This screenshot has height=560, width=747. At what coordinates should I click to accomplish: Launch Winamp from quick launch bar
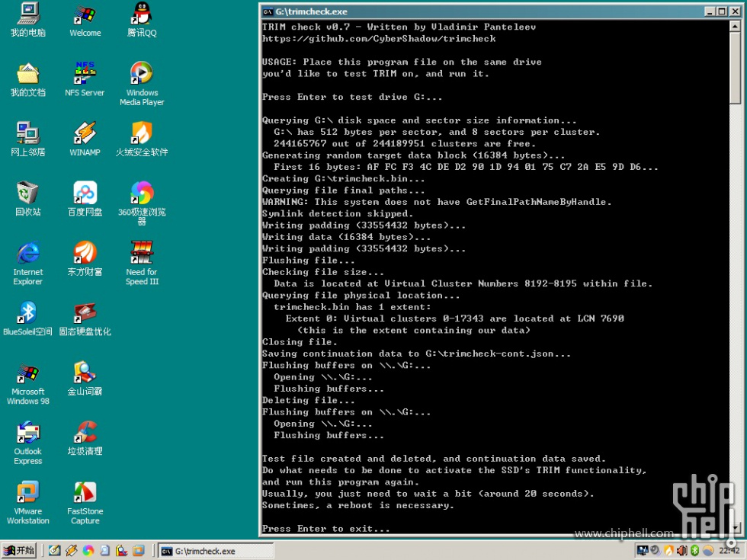point(72,550)
